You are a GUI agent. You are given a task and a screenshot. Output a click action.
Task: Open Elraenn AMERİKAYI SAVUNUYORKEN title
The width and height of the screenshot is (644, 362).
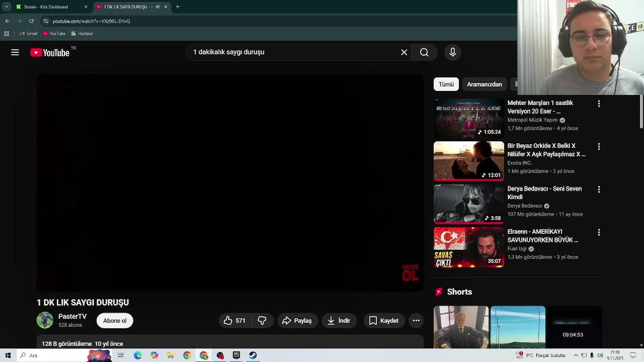coord(543,236)
